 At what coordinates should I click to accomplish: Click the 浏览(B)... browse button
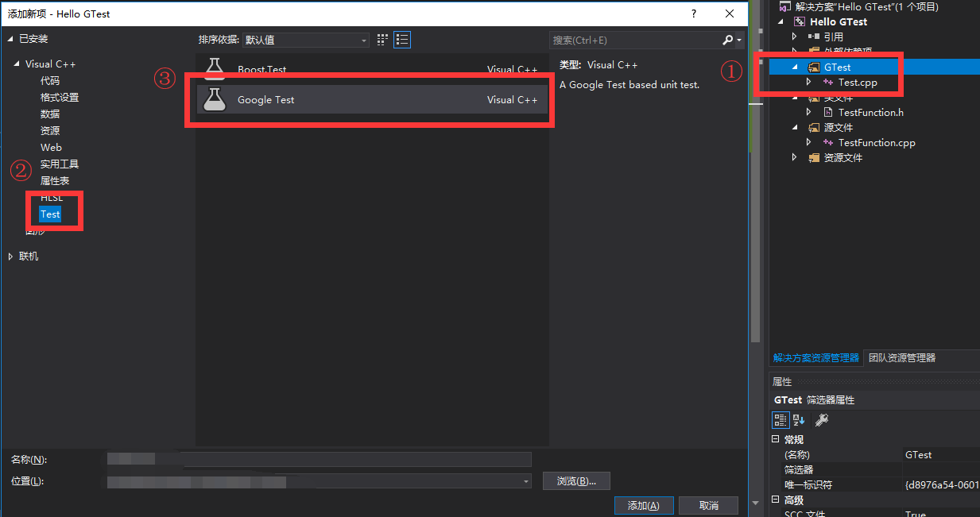576,480
